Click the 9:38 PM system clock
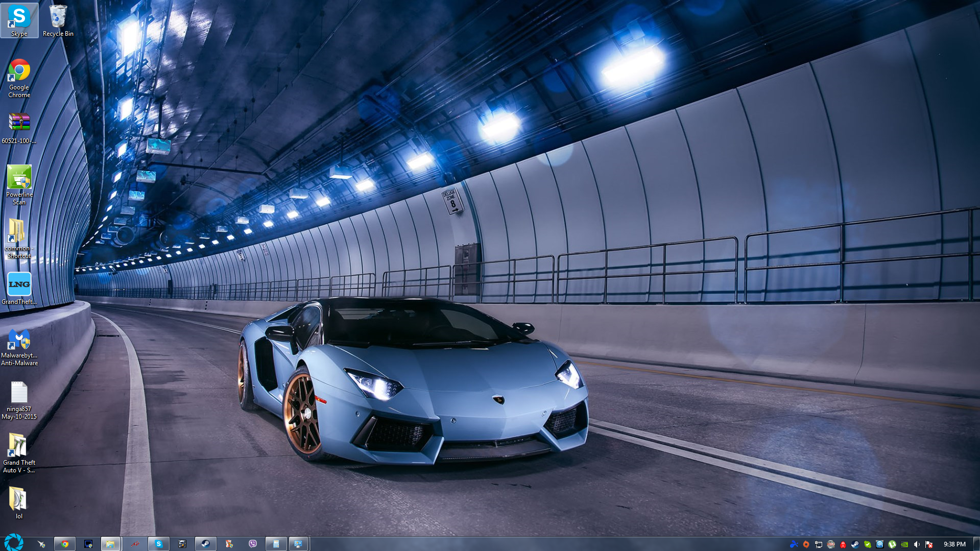The image size is (980, 551). click(x=954, y=544)
